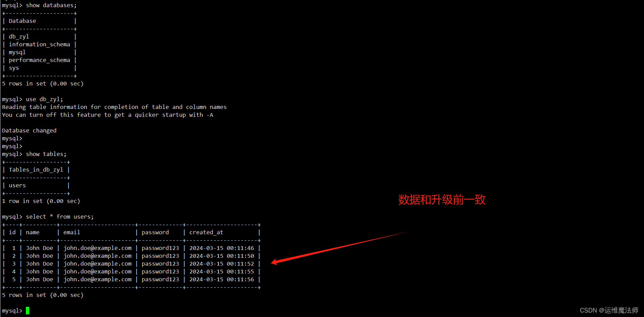The image size is (644, 317).
Task: Select timestamp 2024-03-15 00:11:46
Action: point(222,248)
